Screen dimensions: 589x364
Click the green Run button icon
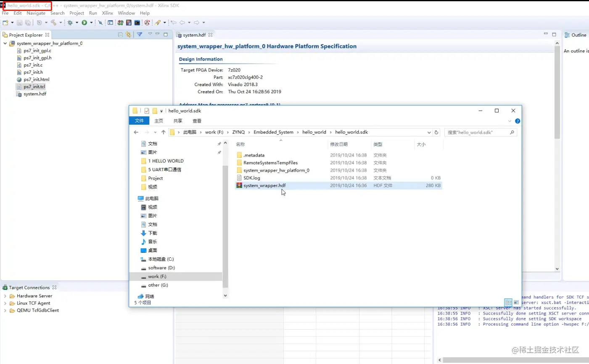(x=85, y=23)
